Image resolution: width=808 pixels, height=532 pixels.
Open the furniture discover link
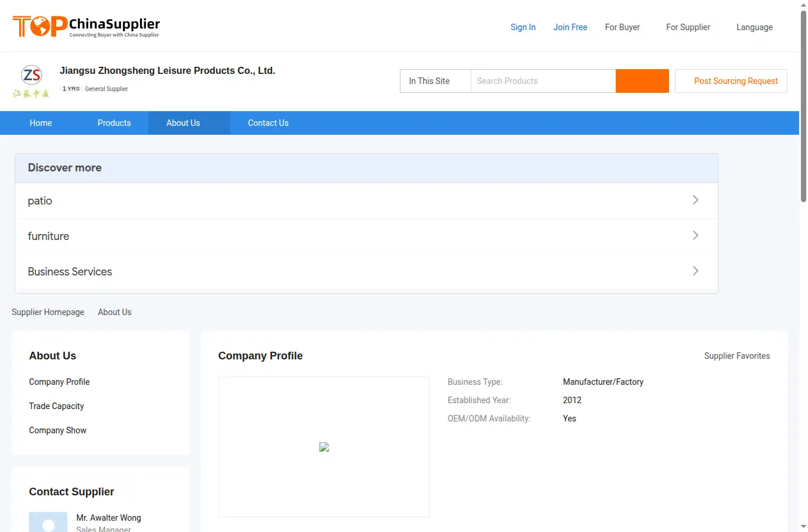pyautogui.click(x=367, y=236)
